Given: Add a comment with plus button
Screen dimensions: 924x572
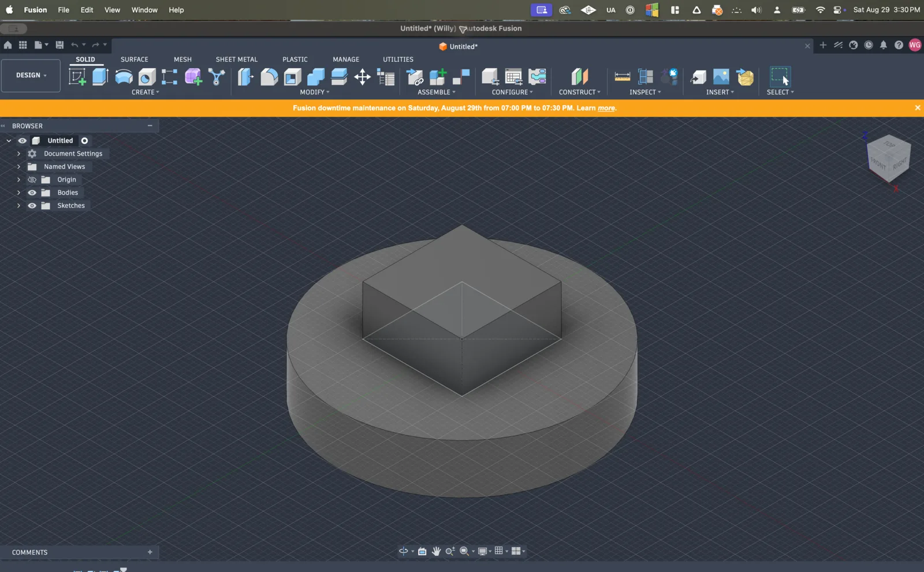Looking at the screenshot, I should point(150,552).
